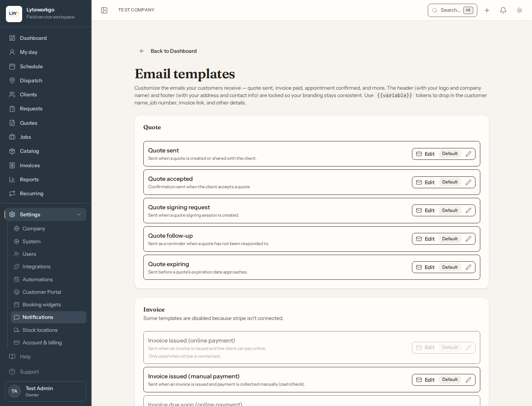This screenshot has width=532, height=406.
Task: Select System under Settings
Action: 48,241
